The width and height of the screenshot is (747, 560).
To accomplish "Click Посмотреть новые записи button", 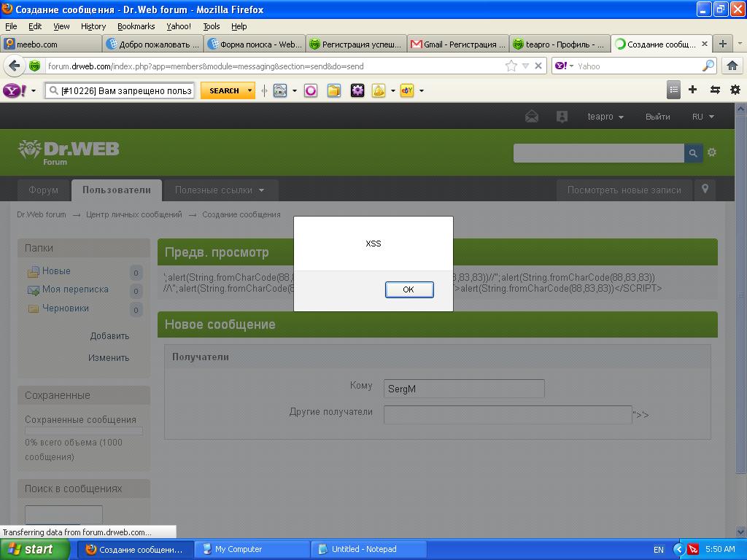I will (x=624, y=190).
